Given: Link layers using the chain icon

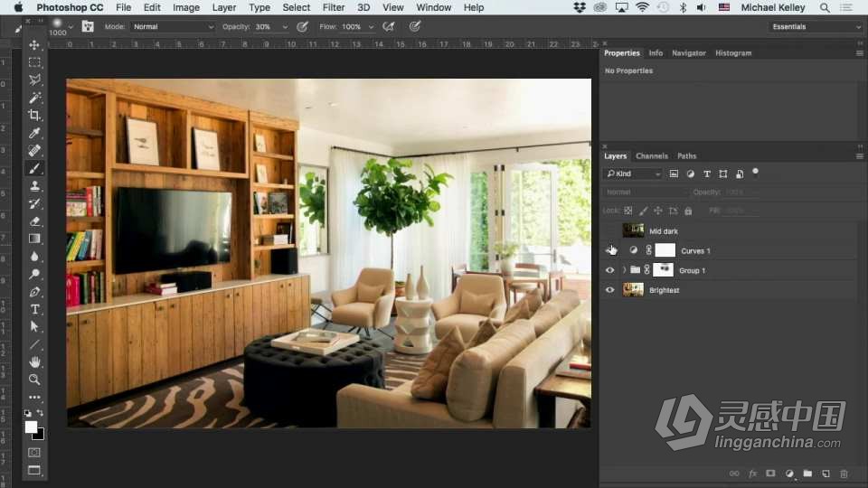Looking at the screenshot, I should coord(734,474).
